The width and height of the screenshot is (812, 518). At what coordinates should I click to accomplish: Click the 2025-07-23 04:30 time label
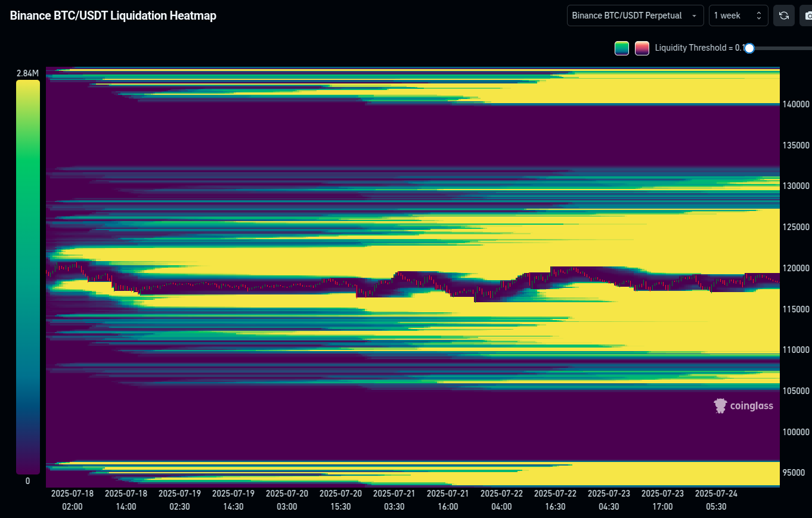coord(609,500)
